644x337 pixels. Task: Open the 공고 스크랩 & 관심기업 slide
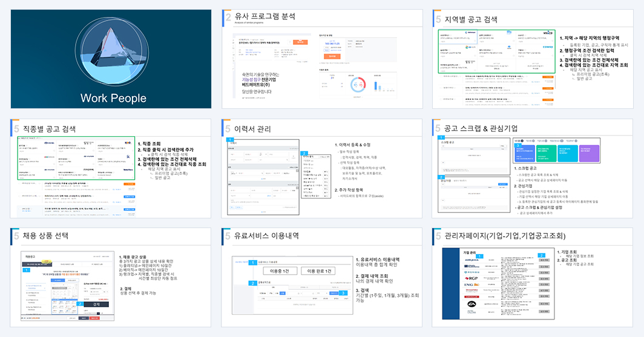point(533,168)
